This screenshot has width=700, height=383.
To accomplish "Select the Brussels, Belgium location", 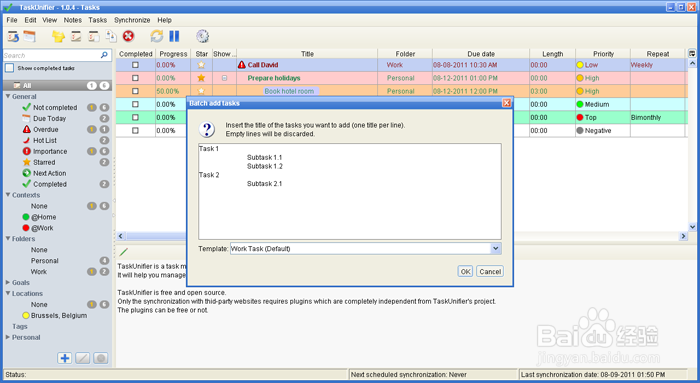I will pos(54,315).
